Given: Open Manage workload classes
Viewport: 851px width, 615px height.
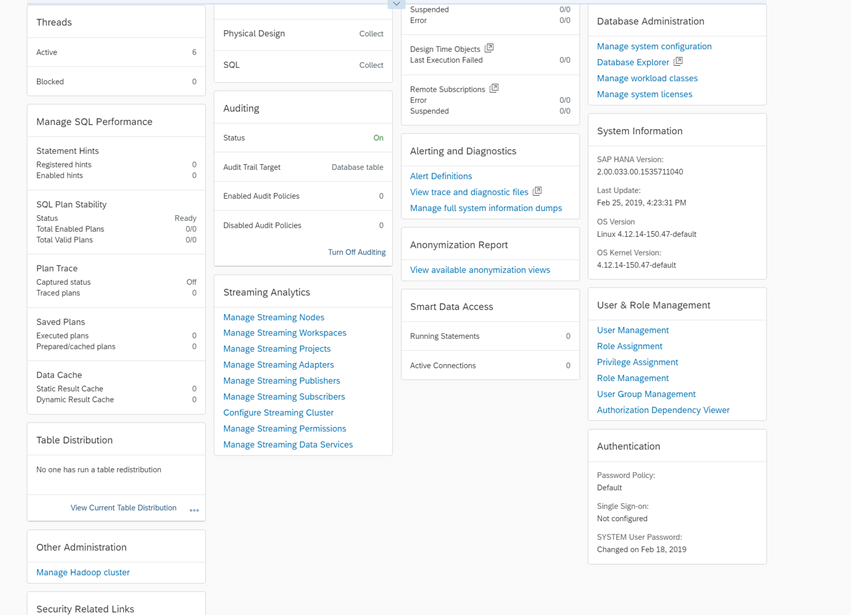Looking at the screenshot, I should [x=647, y=78].
